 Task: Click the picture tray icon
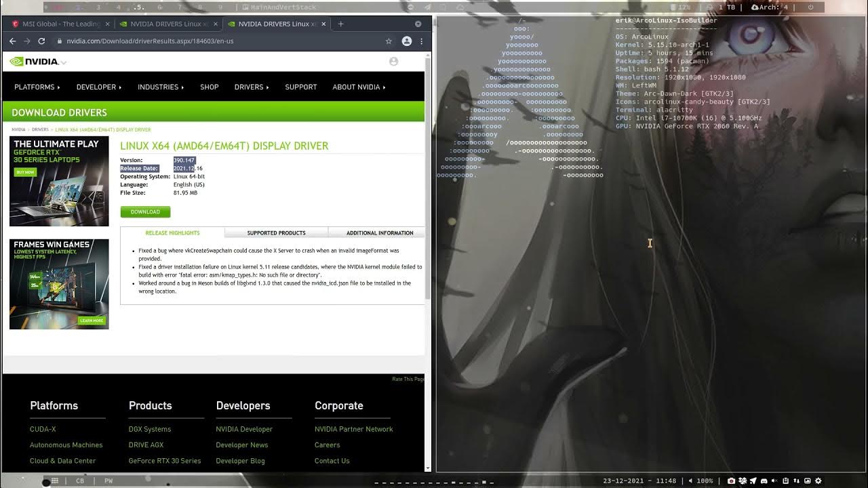[x=807, y=481]
